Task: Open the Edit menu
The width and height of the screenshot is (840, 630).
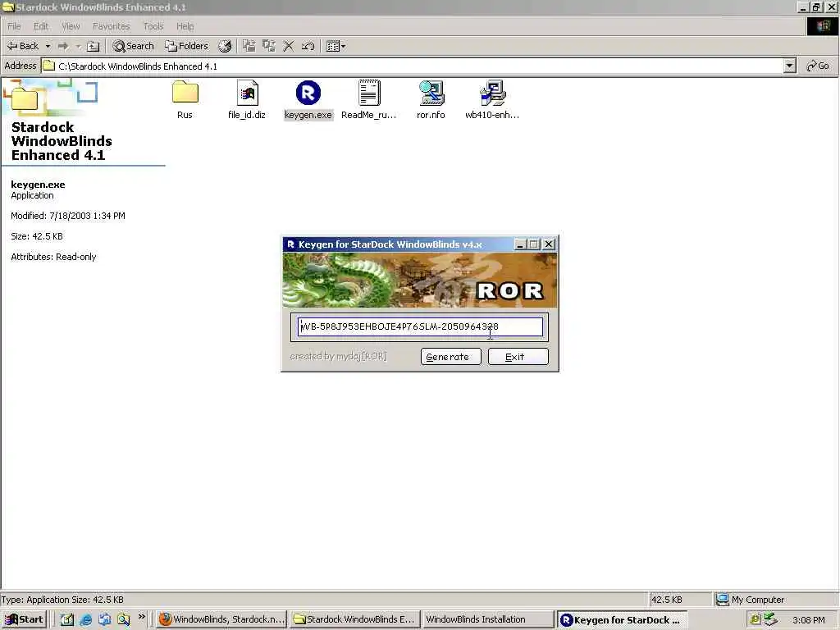Action: coord(41,26)
